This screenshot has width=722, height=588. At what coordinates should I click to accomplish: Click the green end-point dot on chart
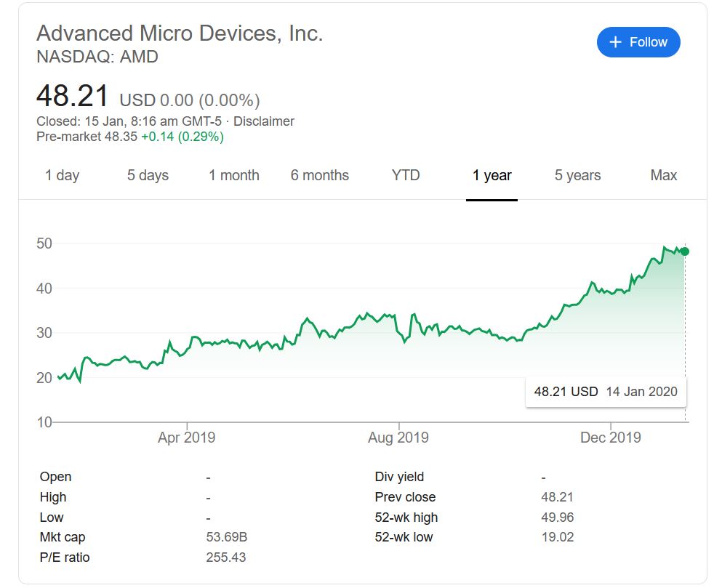[x=684, y=251]
